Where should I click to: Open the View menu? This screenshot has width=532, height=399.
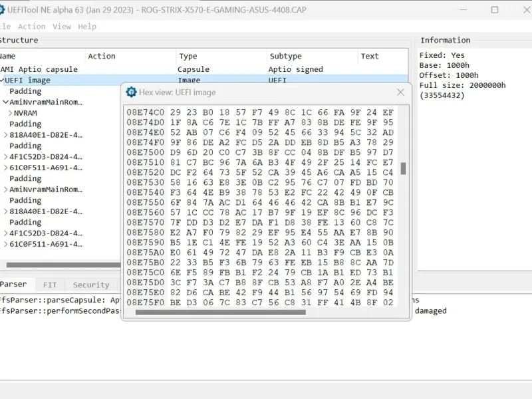coord(62,27)
